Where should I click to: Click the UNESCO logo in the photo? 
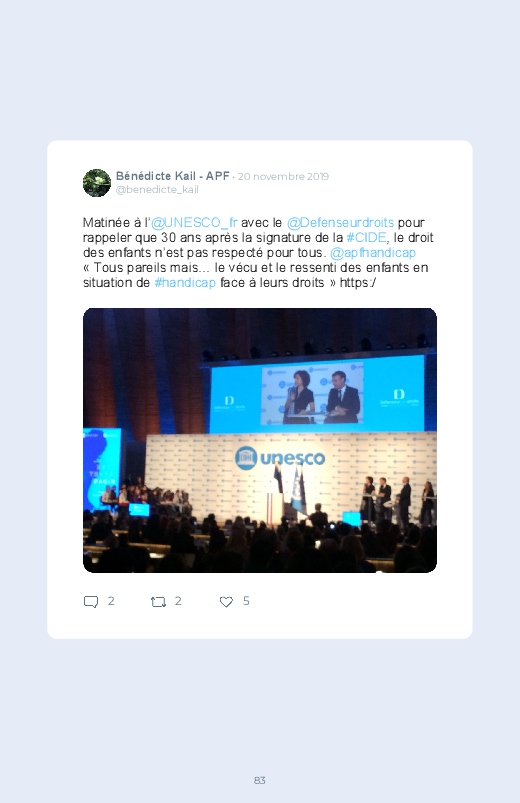[x=280, y=458]
